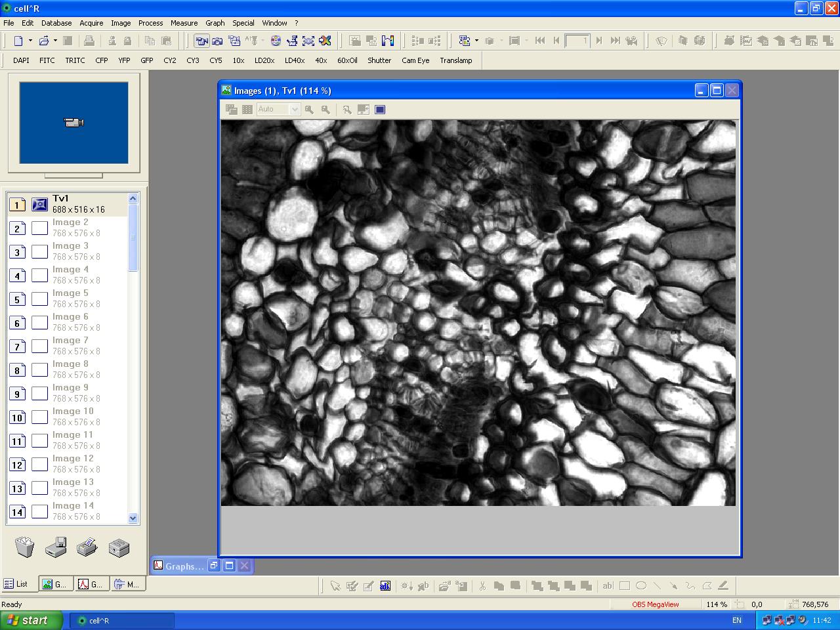Open the display mode dropdown on the toolbar

(476, 41)
